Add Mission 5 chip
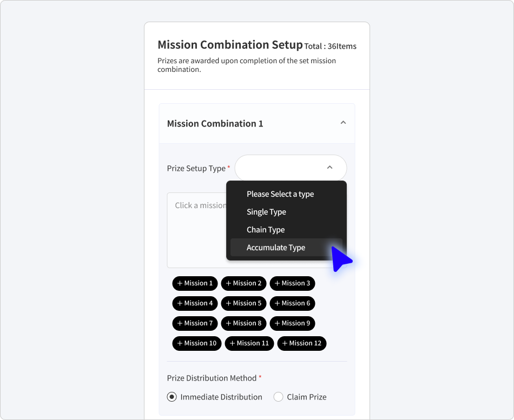 (x=243, y=303)
